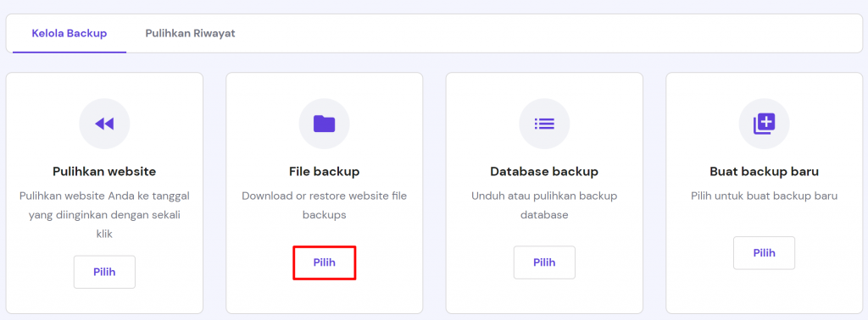The width and height of the screenshot is (868, 320).
Task: Select the Pulihkan website heading
Action: [x=104, y=172]
